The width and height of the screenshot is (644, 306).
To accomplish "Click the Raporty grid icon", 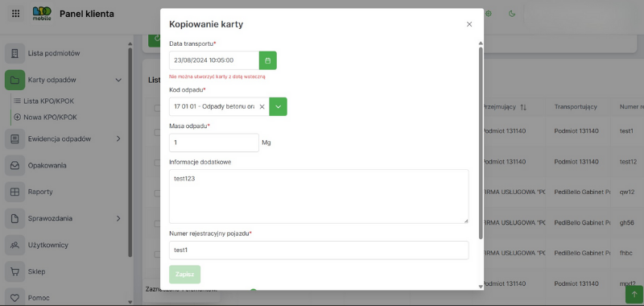I will tap(14, 192).
